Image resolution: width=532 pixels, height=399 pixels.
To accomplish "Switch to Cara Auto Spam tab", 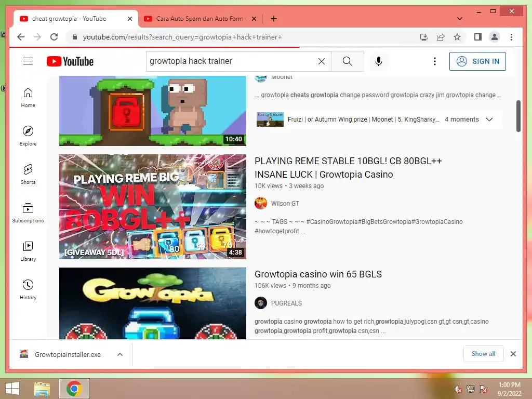I will click(200, 19).
